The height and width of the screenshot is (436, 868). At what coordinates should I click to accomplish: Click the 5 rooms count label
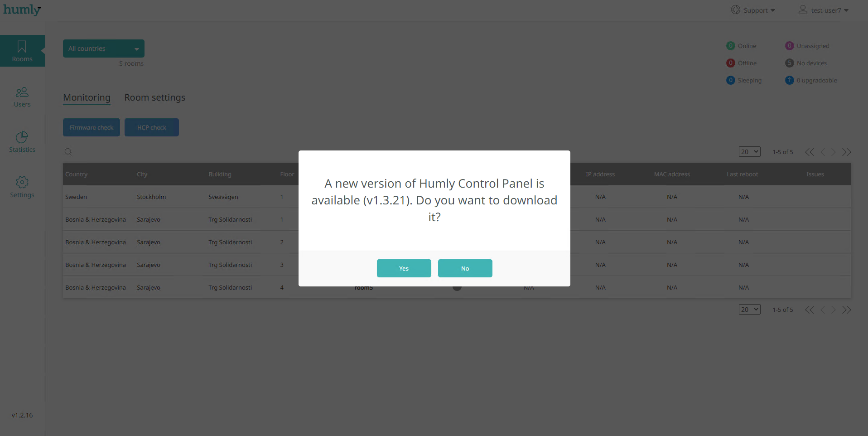point(131,63)
